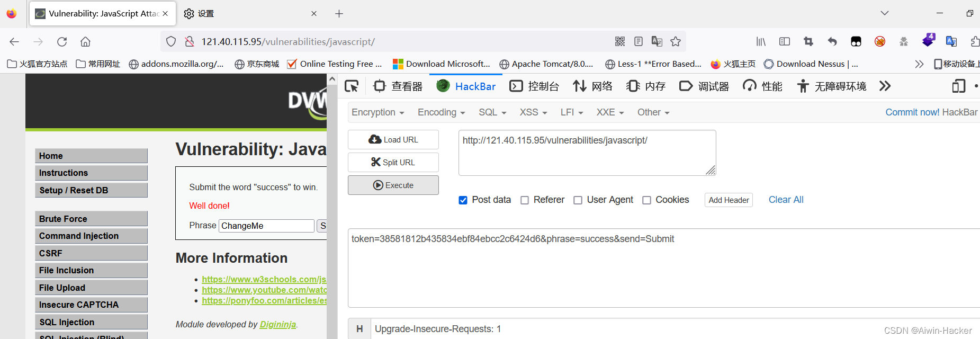Viewport: 980px width, 339px height.
Task: Focus the Phrase input containing ChangeMe
Action: [266, 226]
